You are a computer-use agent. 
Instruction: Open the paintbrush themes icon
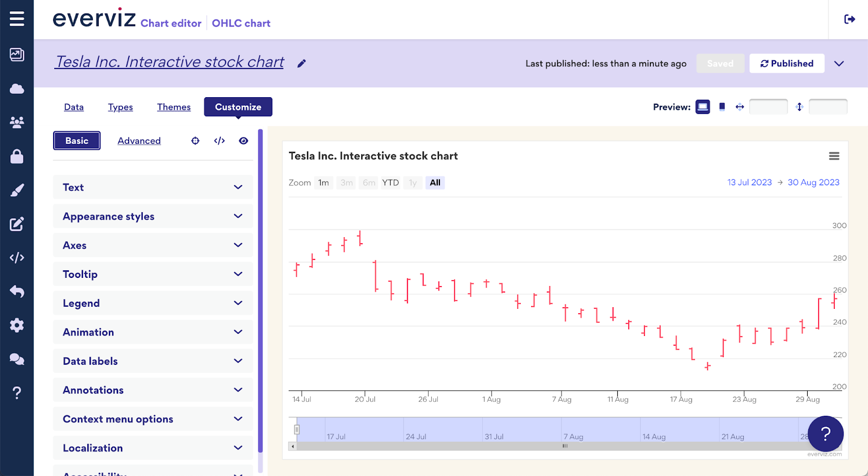(17, 191)
